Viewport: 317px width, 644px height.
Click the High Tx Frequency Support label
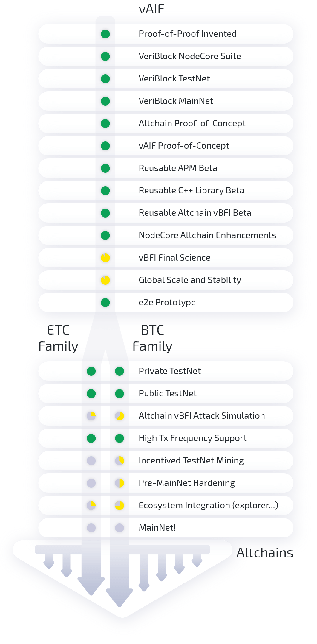[193, 438]
